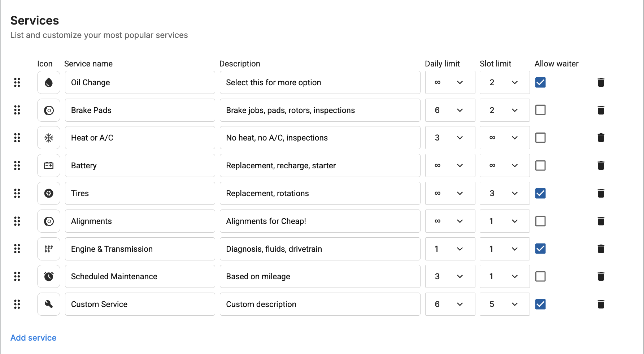Open the alarm clock icon for Scheduled Maintenance
The image size is (644, 354).
[x=49, y=276]
